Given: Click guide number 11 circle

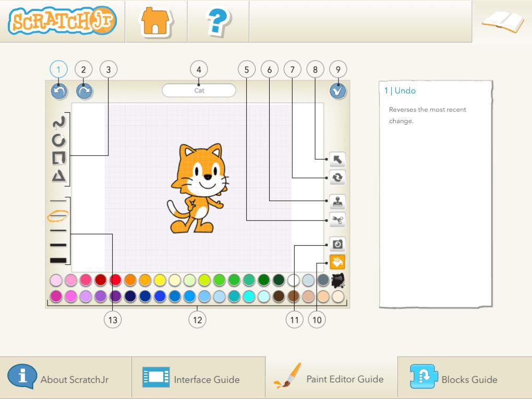Looking at the screenshot, I should (x=295, y=320).
